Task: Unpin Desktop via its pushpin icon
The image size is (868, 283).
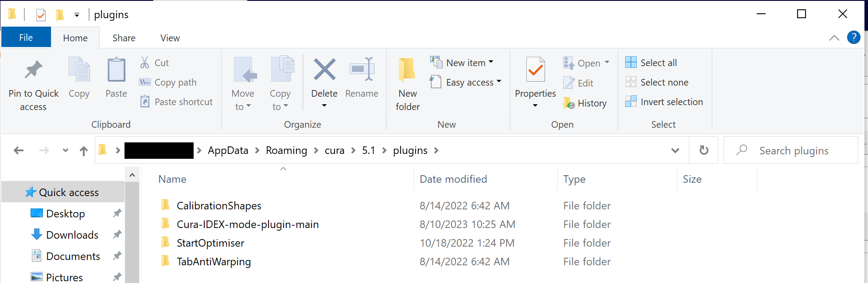Action: (117, 213)
